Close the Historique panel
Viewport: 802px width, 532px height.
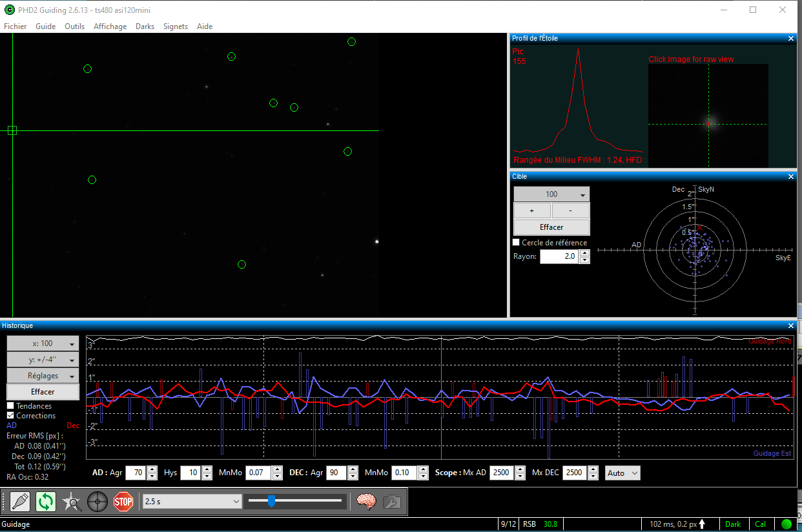792,325
